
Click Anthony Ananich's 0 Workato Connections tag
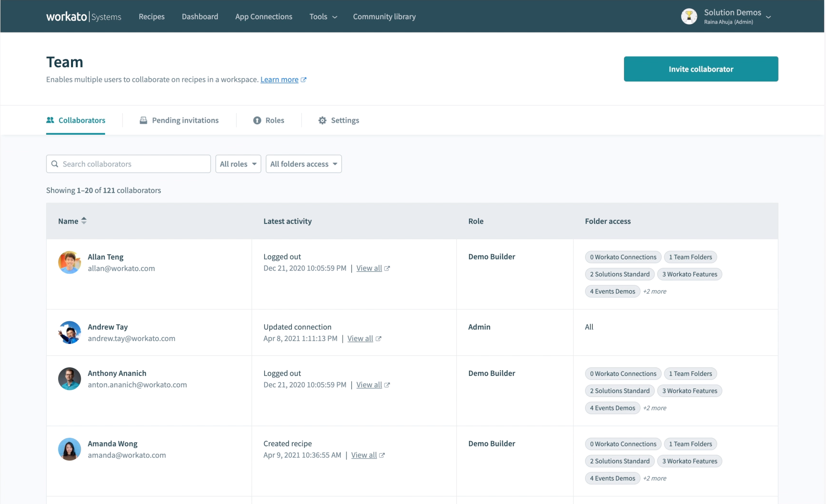pos(623,374)
